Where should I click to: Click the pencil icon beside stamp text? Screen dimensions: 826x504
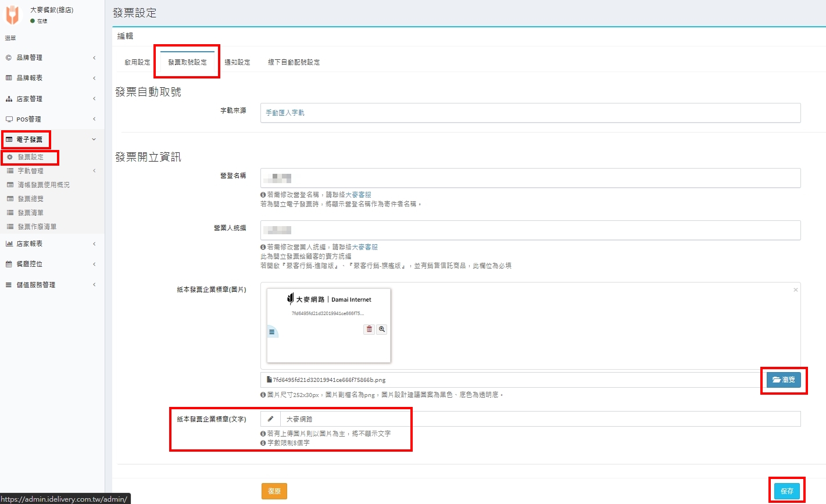270,419
